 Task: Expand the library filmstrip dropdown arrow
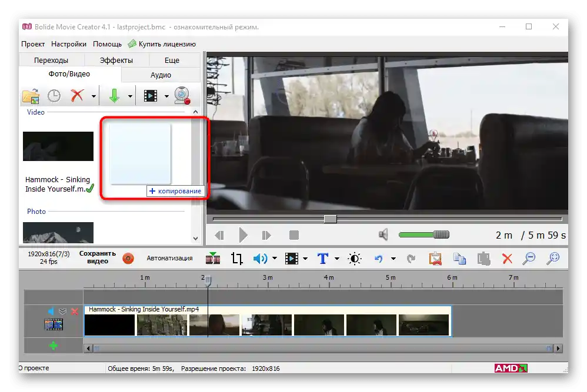pos(166,96)
